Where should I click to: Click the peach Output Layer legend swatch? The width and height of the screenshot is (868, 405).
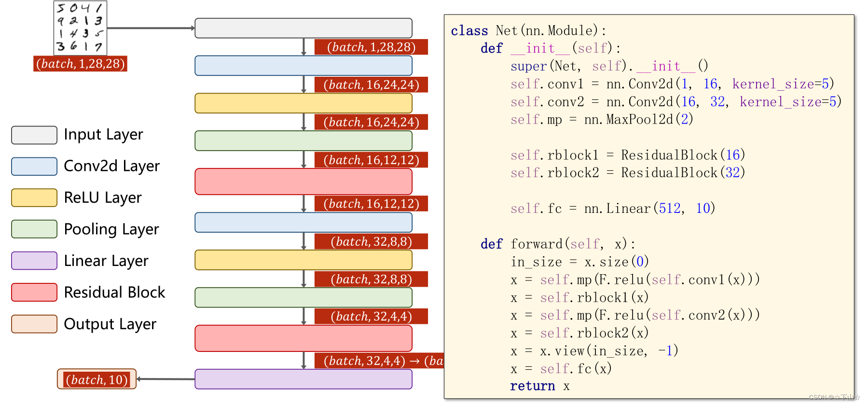(x=34, y=324)
